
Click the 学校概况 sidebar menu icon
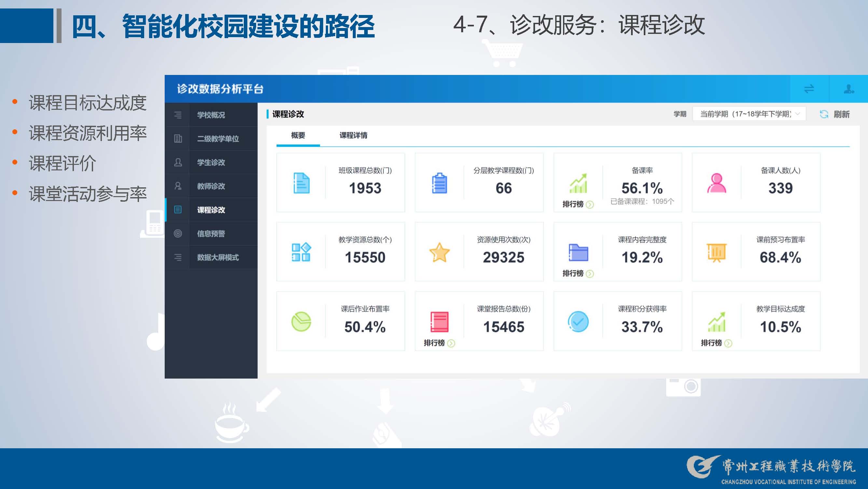tap(178, 115)
